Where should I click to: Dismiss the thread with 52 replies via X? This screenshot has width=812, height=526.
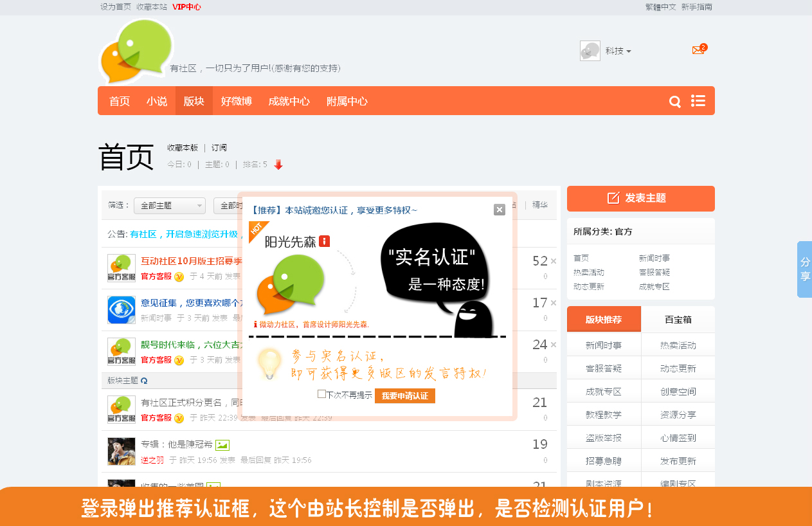click(x=554, y=261)
